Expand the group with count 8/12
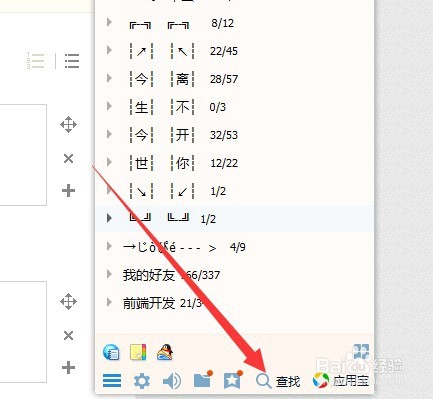This screenshot has width=433, height=399. [109, 22]
